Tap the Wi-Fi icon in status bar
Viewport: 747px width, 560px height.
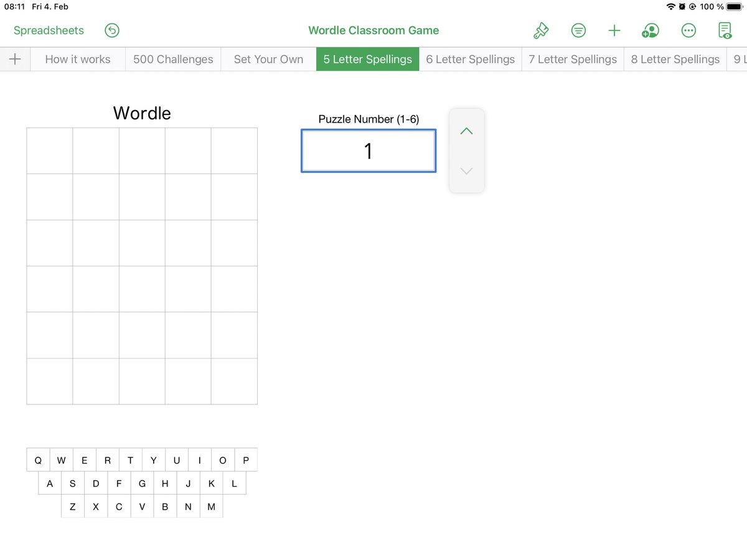pos(670,7)
